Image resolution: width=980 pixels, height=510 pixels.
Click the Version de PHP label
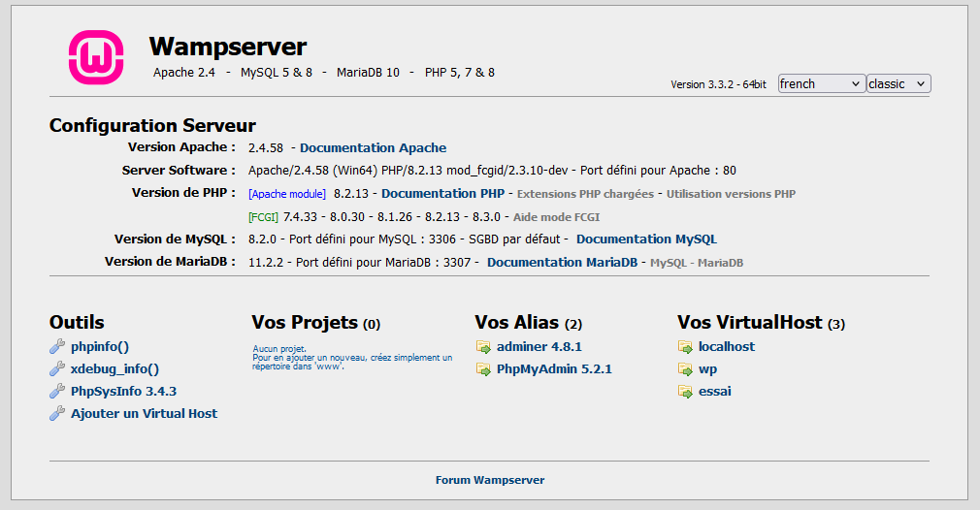click(x=183, y=193)
